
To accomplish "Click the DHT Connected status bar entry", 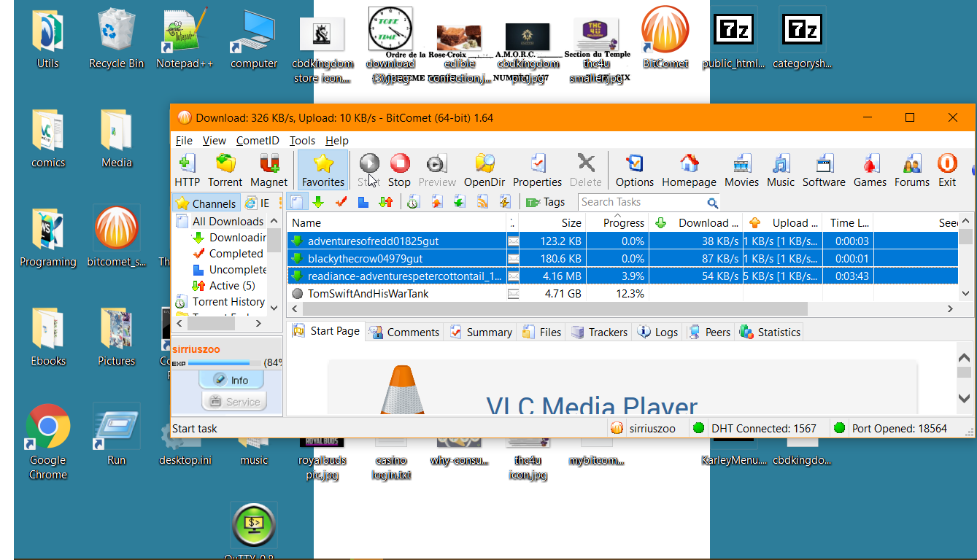I will (755, 428).
